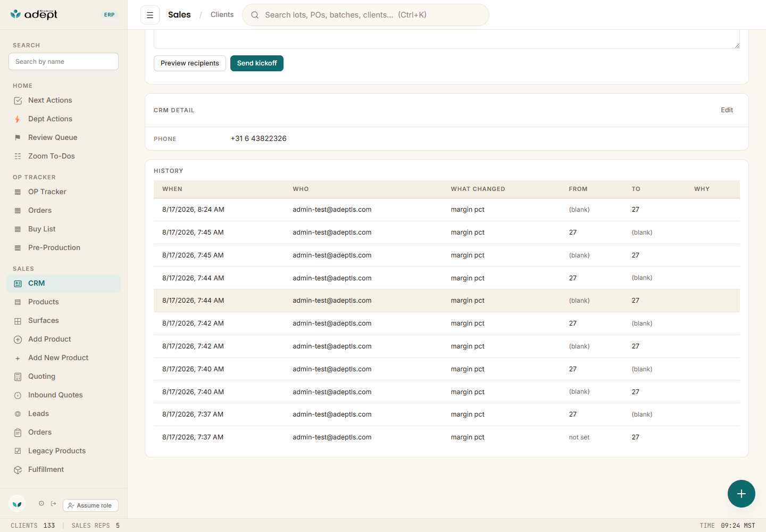This screenshot has width=766, height=532.
Task: Open OP Tracker page
Action: point(64,192)
